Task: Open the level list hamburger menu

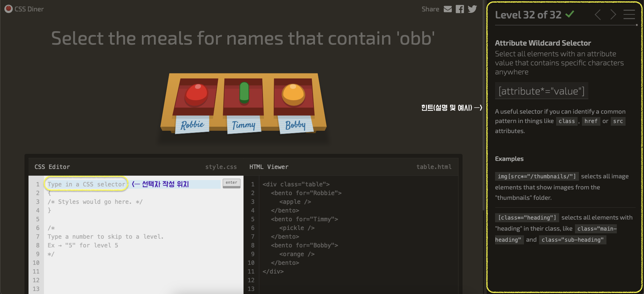Action: pos(629,14)
